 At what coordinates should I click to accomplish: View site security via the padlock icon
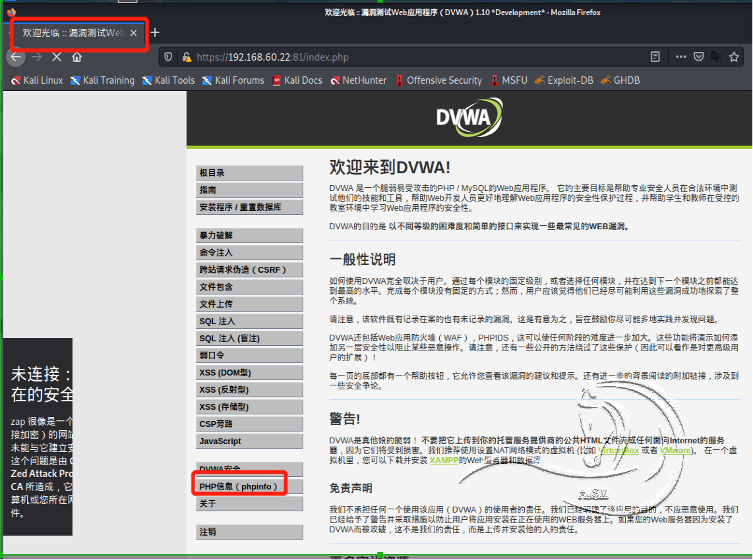tap(186, 57)
